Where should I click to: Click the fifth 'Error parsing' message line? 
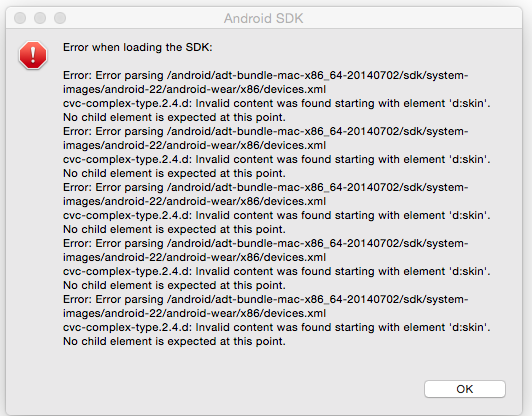coord(266,299)
